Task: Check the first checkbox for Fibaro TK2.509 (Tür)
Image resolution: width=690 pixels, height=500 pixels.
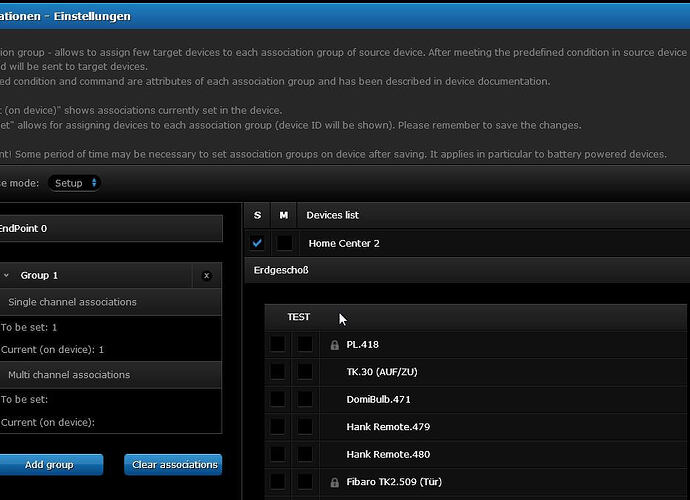Action: tap(277, 483)
